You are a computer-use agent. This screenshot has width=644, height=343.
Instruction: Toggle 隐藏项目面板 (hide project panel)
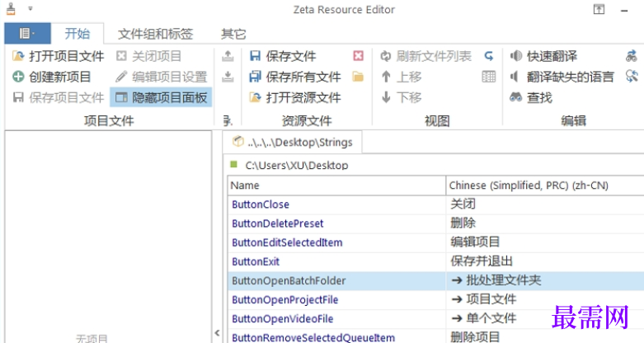[161, 97]
